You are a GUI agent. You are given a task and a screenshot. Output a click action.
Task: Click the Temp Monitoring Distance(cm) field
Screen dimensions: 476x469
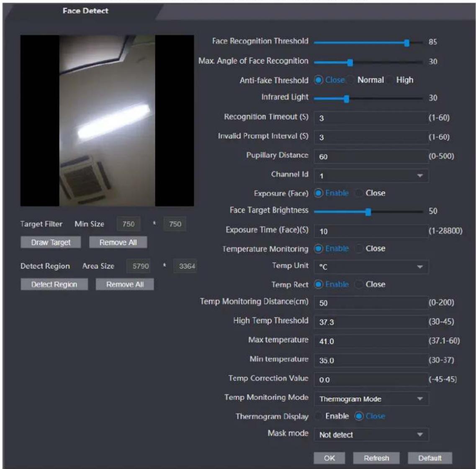[371, 303]
